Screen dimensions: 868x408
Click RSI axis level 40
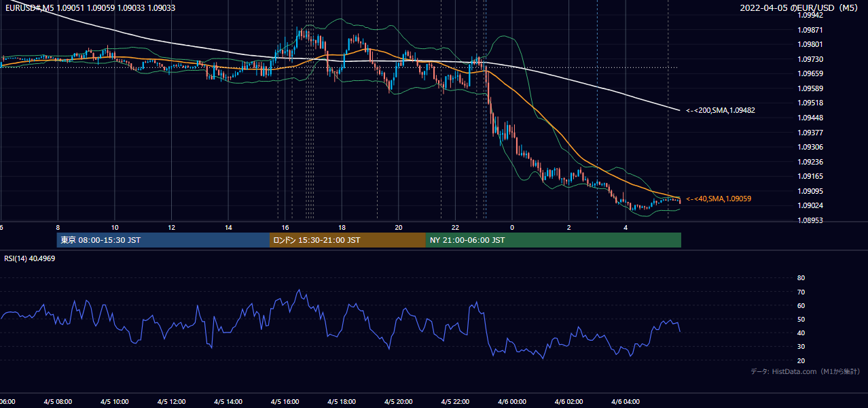[801, 333]
